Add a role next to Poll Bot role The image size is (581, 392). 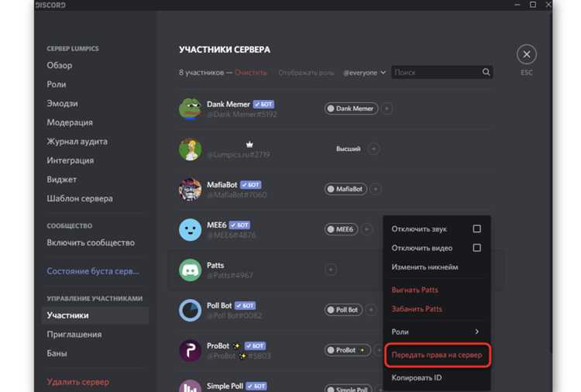371,310
